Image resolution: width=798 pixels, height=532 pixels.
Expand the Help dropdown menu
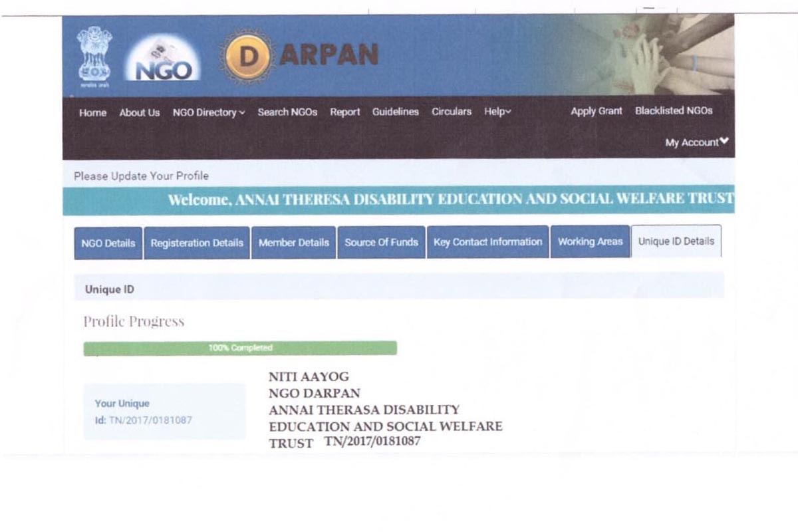[x=497, y=112]
